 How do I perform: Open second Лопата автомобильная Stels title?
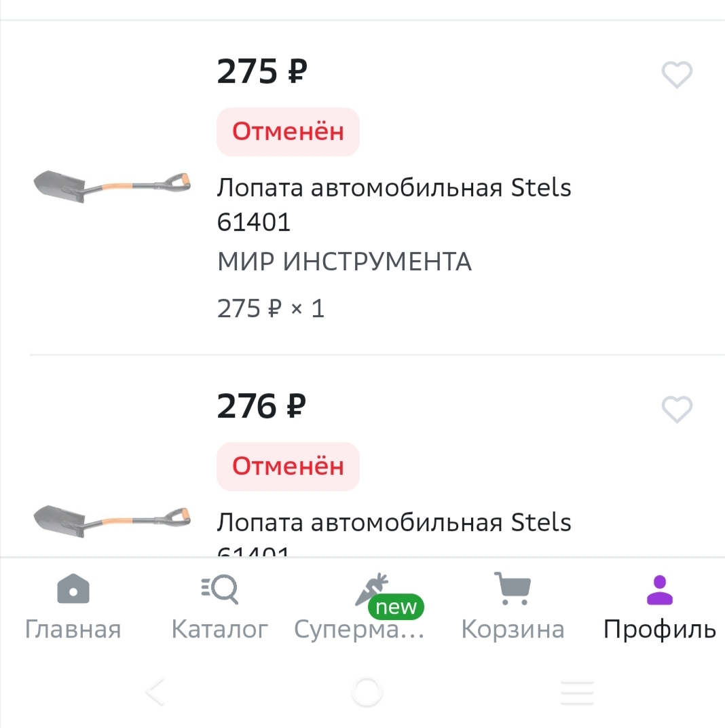(394, 523)
